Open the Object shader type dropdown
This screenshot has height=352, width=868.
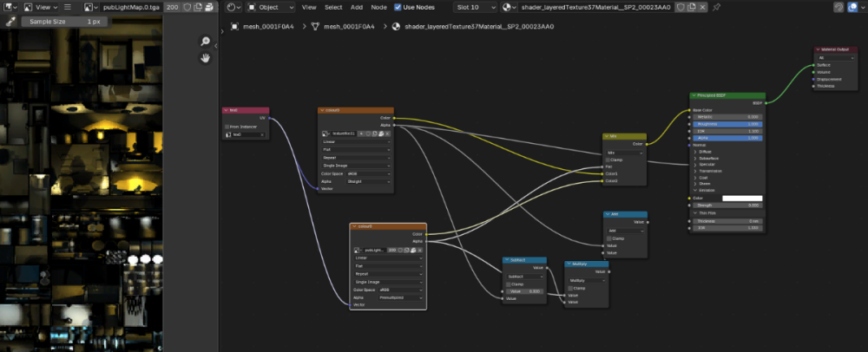tap(271, 7)
